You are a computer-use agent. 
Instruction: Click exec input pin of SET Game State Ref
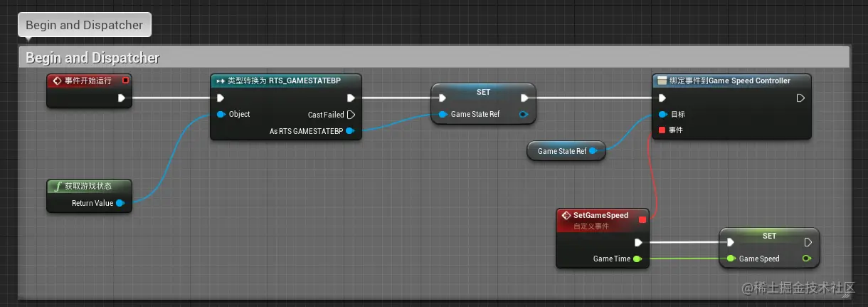point(443,98)
